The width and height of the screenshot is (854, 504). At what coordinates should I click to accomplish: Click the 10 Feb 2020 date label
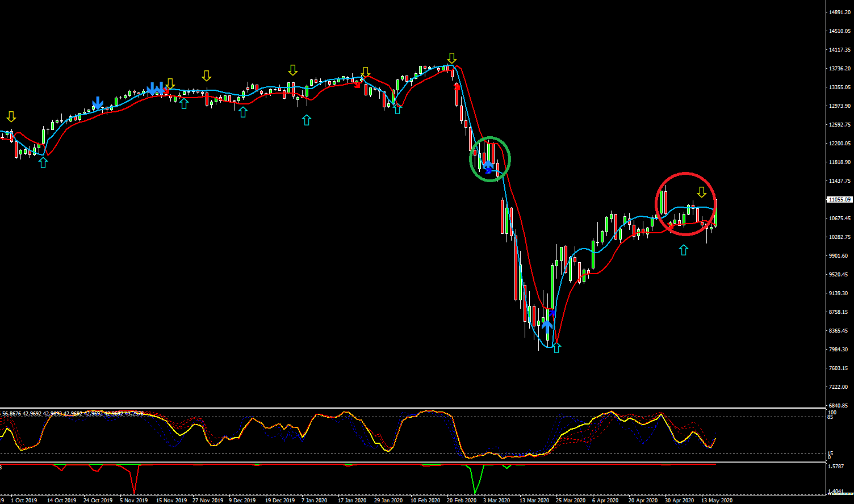point(425,501)
